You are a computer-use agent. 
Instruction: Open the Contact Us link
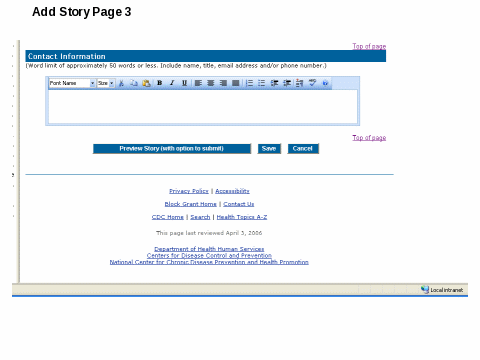pyautogui.click(x=239, y=204)
